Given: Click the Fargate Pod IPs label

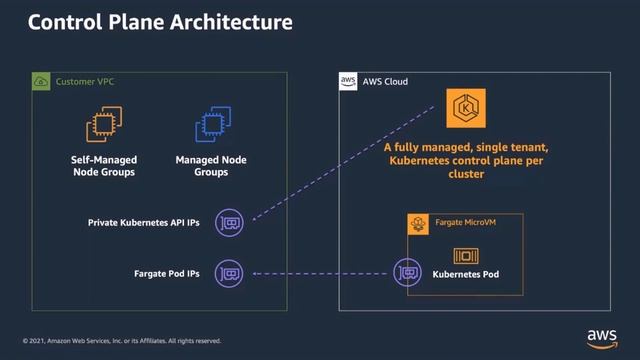Looking at the screenshot, I should tap(167, 274).
